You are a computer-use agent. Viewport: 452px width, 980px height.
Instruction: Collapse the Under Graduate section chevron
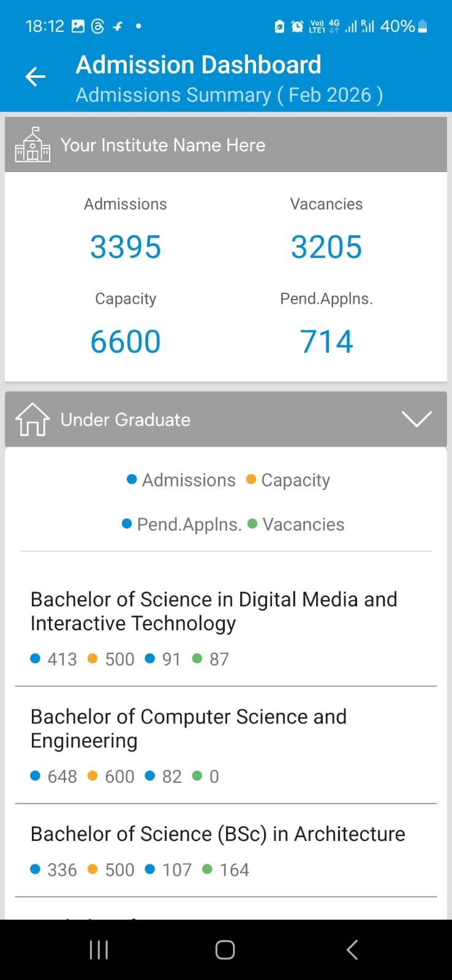click(x=416, y=420)
